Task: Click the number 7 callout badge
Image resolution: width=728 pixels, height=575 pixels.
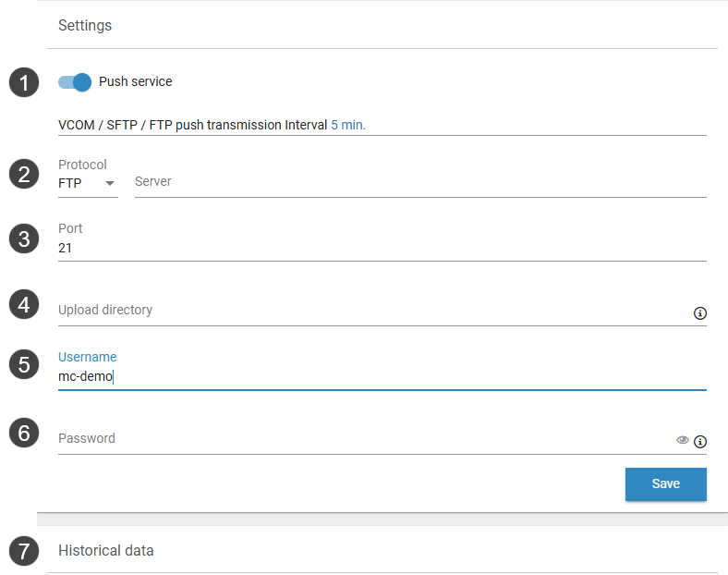Action: tap(24, 552)
